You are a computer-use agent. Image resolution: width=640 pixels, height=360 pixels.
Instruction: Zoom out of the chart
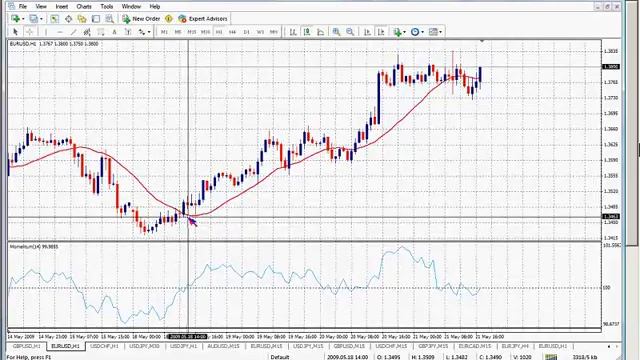350,32
